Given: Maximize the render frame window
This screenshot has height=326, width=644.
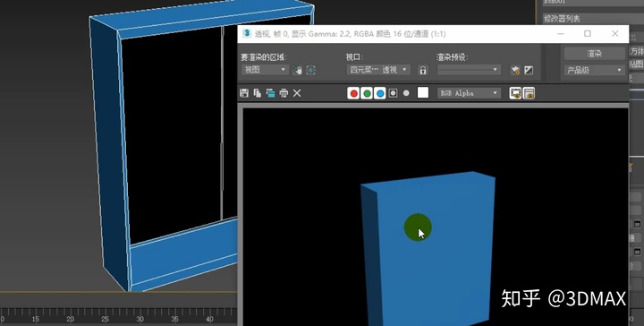Looking at the screenshot, I should [588, 34].
